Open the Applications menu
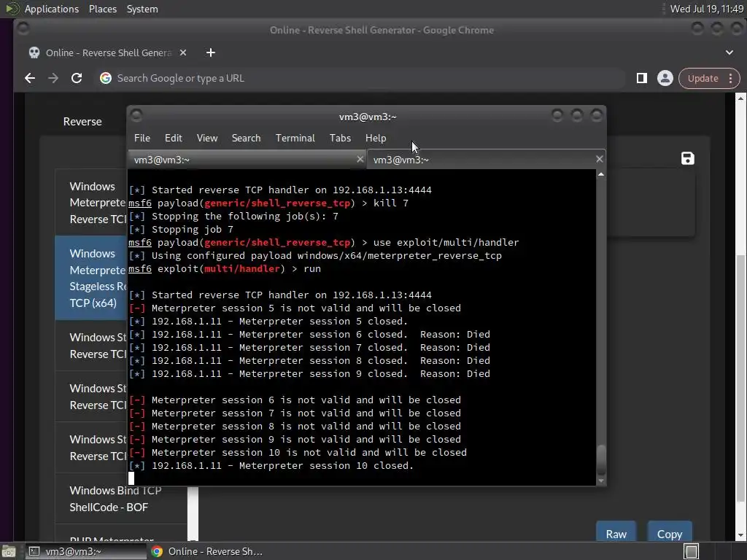 coord(52,9)
